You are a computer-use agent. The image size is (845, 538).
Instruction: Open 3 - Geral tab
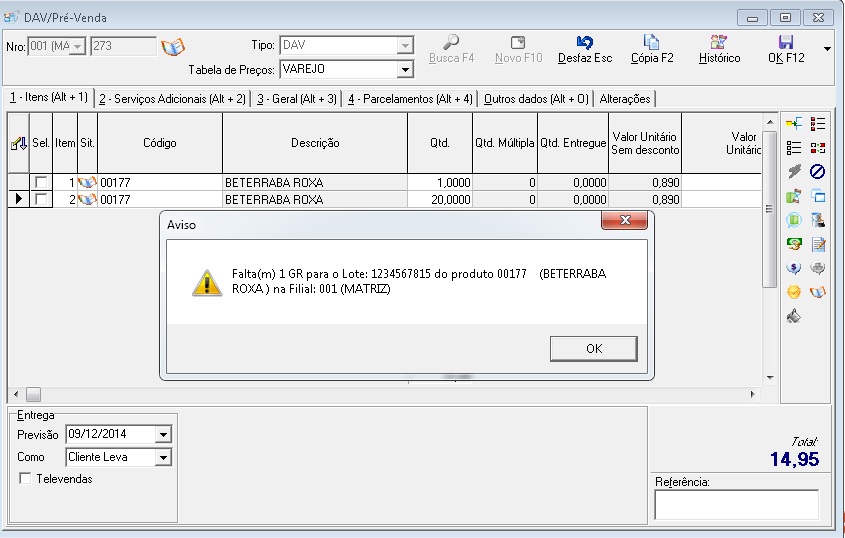[x=296, y=99]
